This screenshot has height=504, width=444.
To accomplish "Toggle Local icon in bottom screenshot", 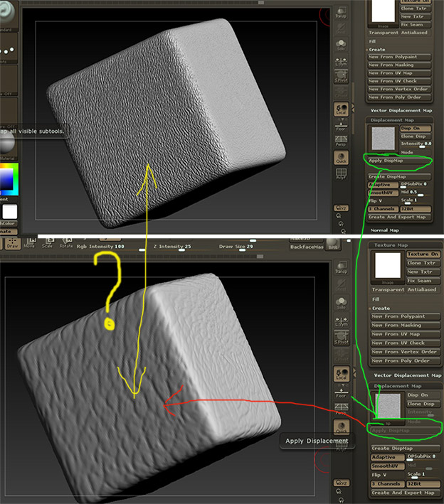I will pos(341,373).
